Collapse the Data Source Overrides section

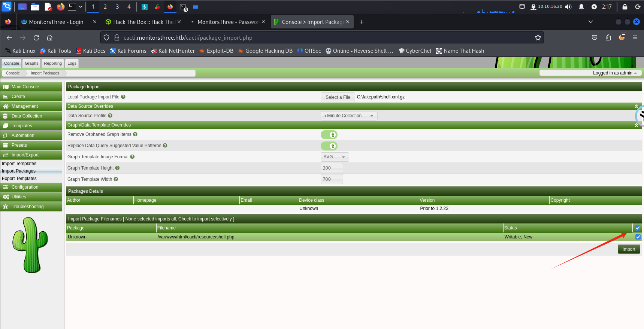(636, 107)
